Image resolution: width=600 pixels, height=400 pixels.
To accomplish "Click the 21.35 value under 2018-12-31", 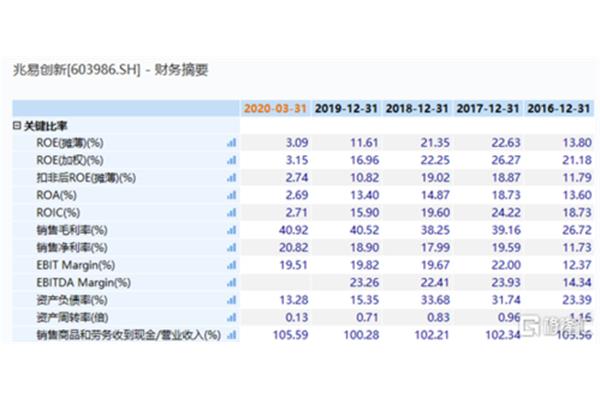I will pyautogui.click(x=435, y=143).
